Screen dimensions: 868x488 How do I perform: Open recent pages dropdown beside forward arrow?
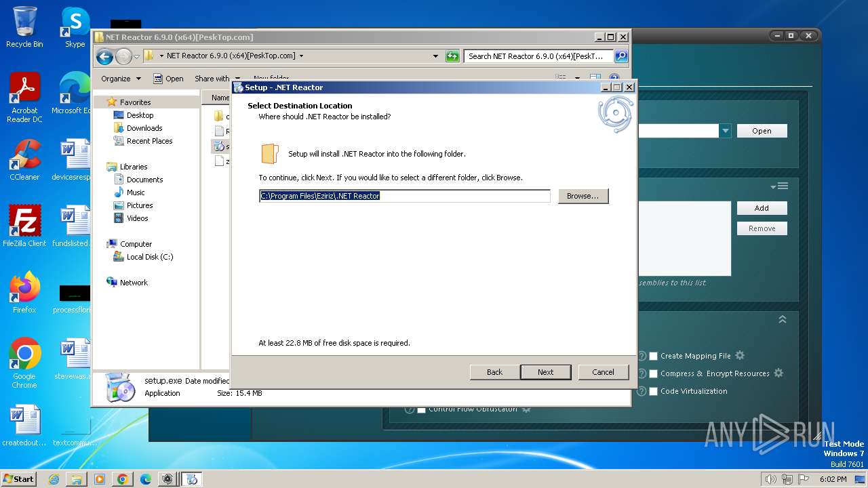(136, 56)
